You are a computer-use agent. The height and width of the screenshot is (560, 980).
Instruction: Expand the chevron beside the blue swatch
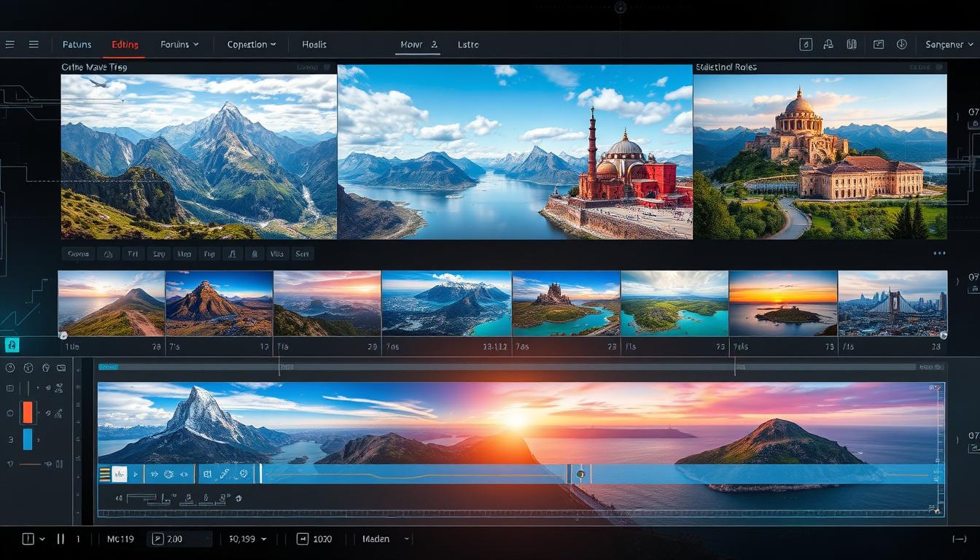point(39,440)
